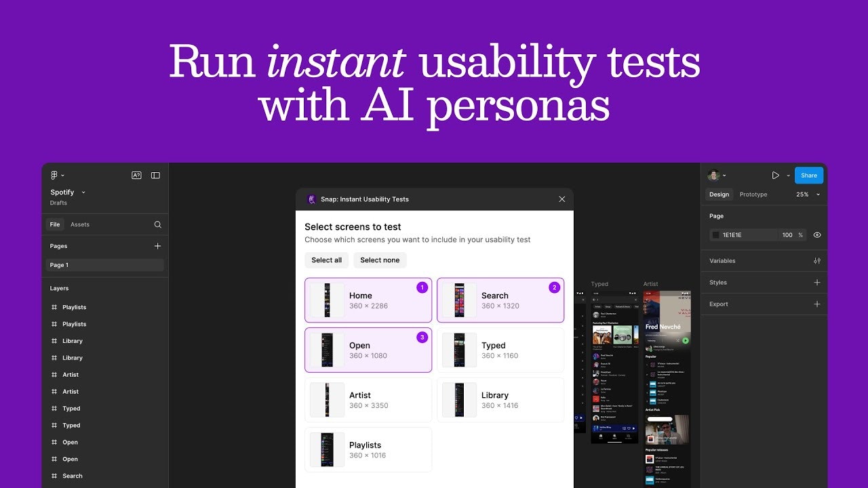The image size is (868, 488).
Task: Click the AI text tool icon in left panel header
Action: [x=136, y=175]
